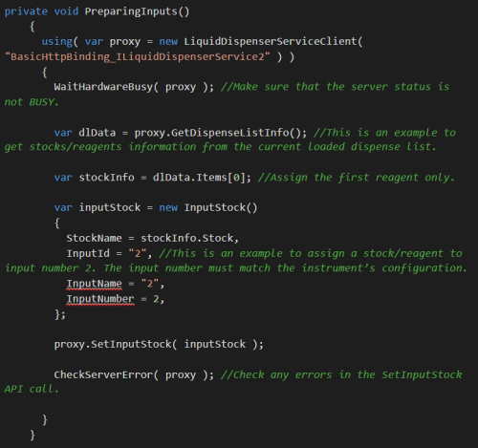Click the underlined InputNumber property
This screenshot has height=448, width=478.
pyautogui.click(x=100, y=299)
